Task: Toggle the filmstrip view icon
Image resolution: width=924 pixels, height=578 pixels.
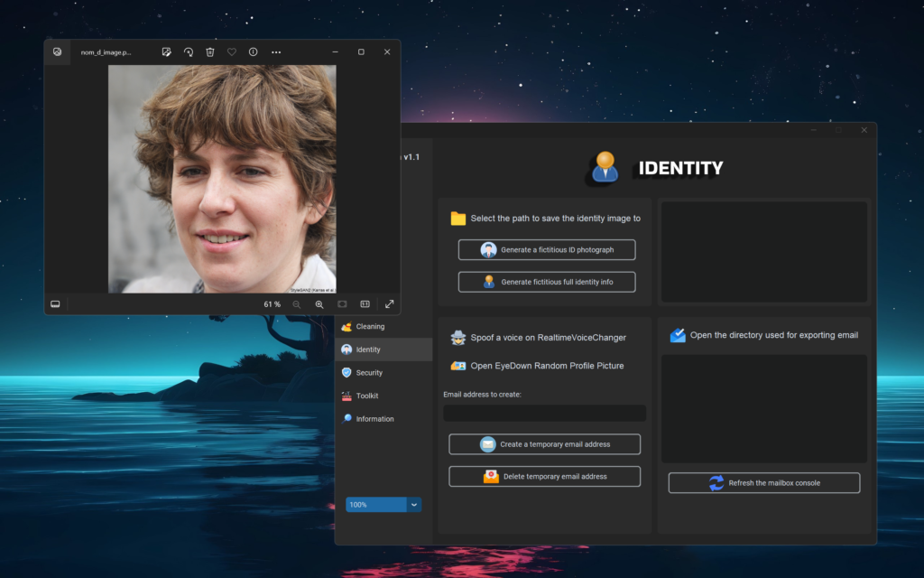Action: [55, 304]
